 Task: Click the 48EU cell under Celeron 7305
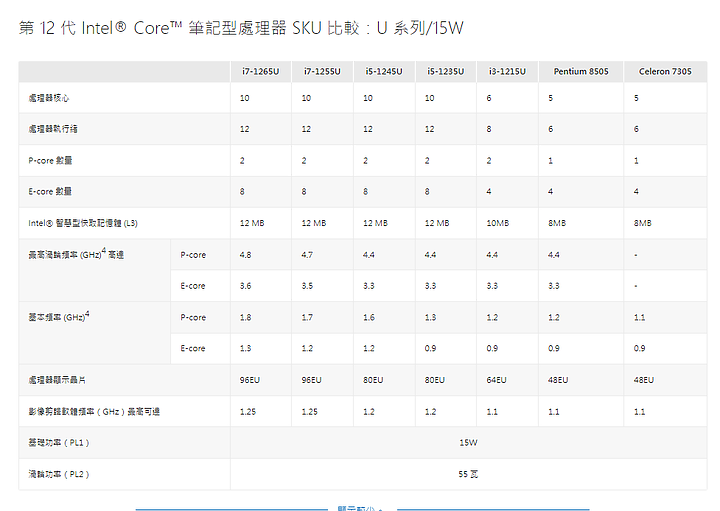tap(644, 380)
